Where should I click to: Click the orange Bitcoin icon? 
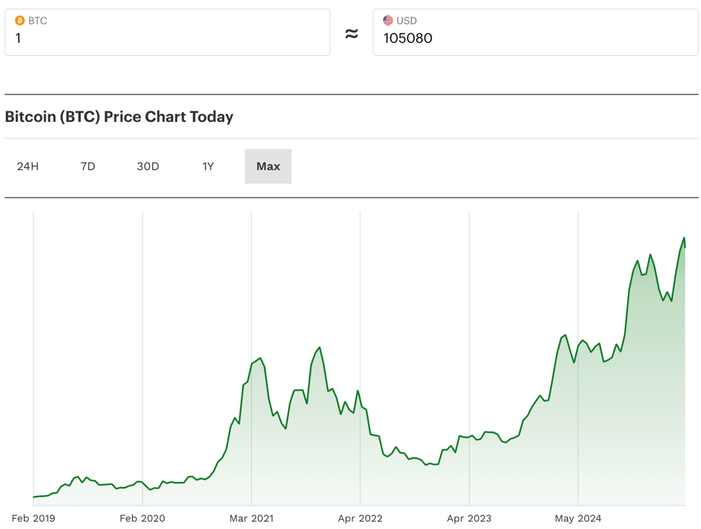coord(20,21)
